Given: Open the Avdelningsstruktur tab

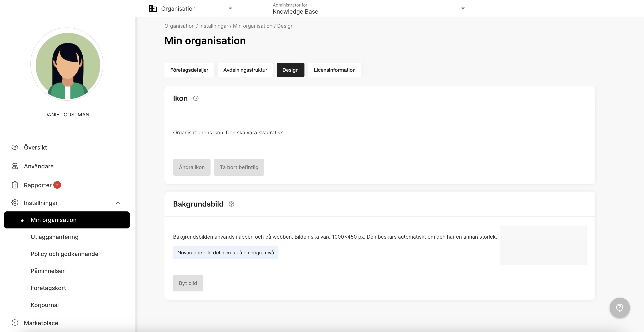Looking at the screenshot, I should click(245, 70).
